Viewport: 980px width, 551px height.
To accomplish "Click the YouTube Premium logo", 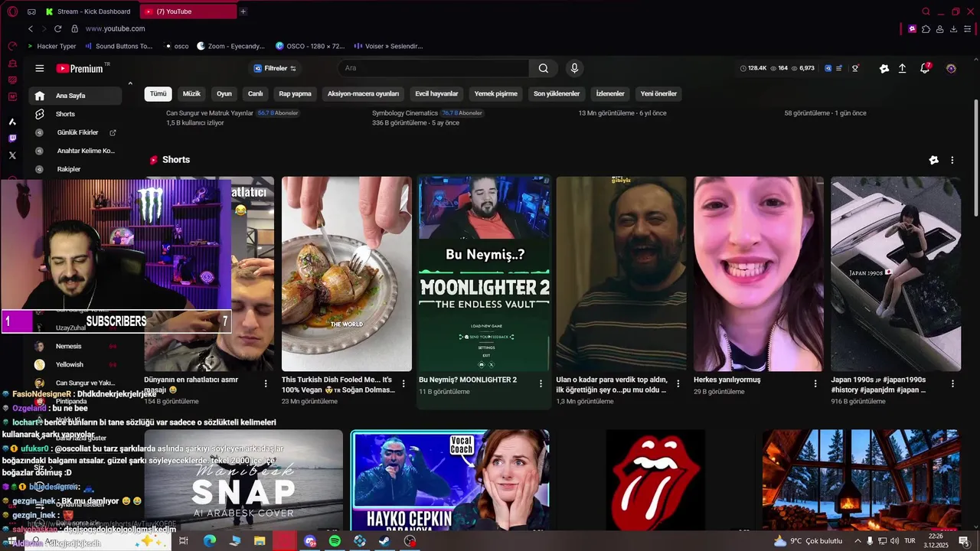I will 80,68.
